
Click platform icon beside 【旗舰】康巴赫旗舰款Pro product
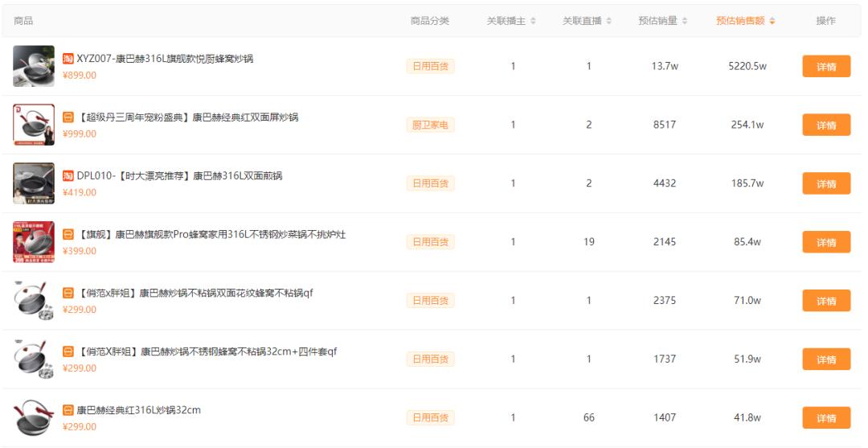[x=68, y=235]
